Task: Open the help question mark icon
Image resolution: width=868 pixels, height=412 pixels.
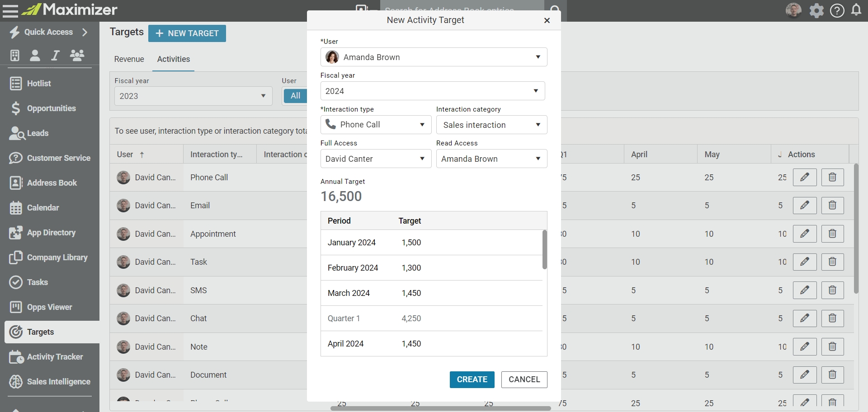Action: click(837, 10)
